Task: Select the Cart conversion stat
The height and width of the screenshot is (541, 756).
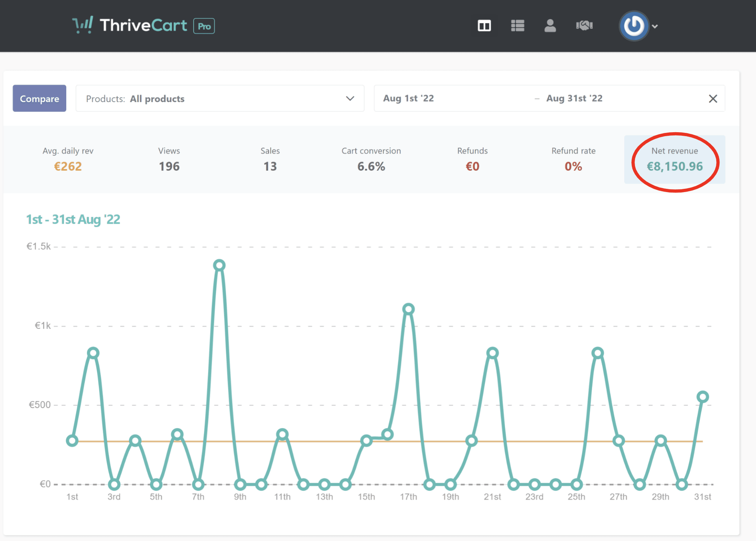Action: tap(371, 159)
